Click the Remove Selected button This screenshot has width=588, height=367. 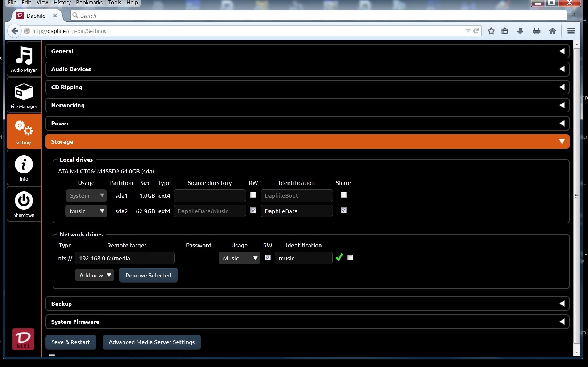pyautogui.click(x=148, y=275)
